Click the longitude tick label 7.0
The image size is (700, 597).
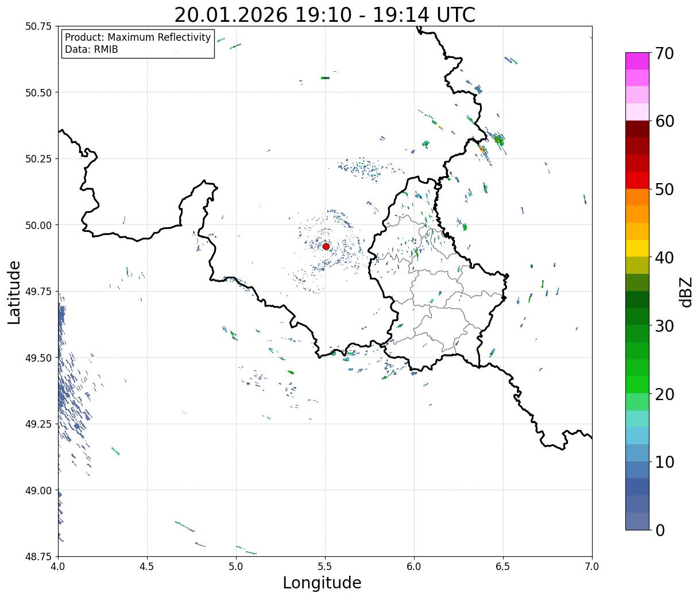(592, 567)
